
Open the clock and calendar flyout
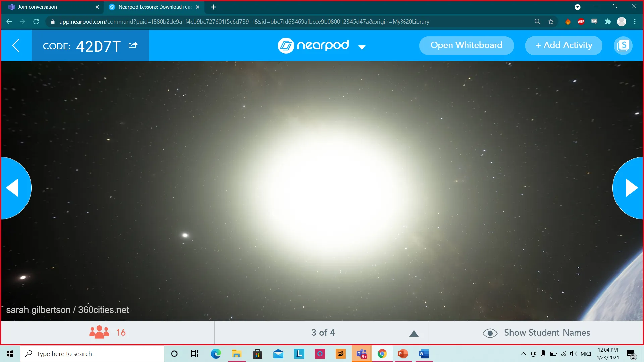click(x=607, y=354)
